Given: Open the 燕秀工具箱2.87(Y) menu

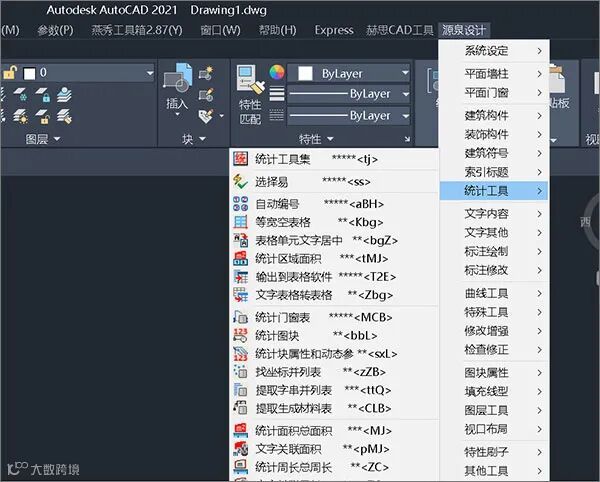Looking at the screenshot, I should [137, 30].
